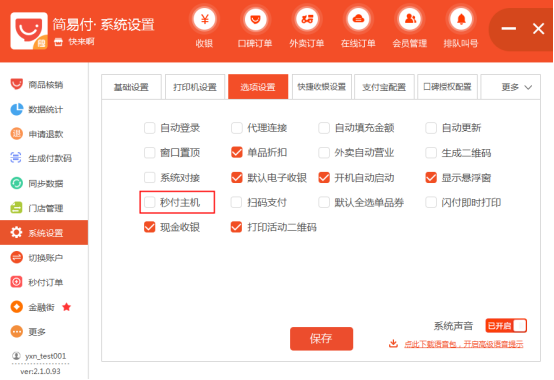Open 申请退款 refund item
Image resolution: width=554 pixels, height=380 pixels.
point(44,134)
